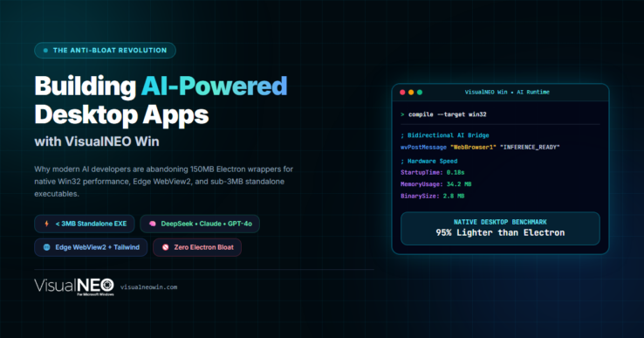
Task: Click the 'VisualNEO Win • AI Runtime' title
Action: [x=507, y=92]
